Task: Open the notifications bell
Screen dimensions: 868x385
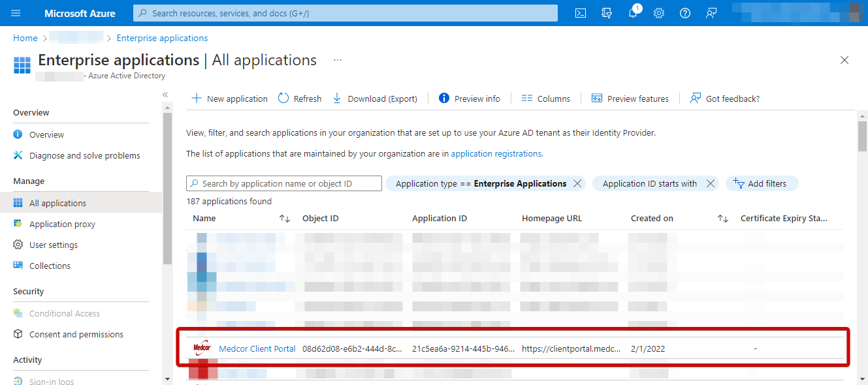Action: tap(633, 13)
